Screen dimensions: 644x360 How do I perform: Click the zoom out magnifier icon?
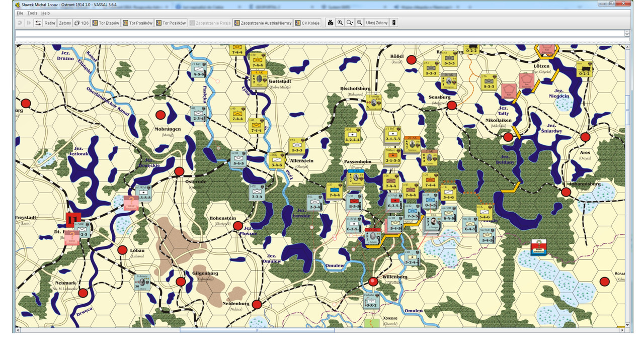click(359, 23)
